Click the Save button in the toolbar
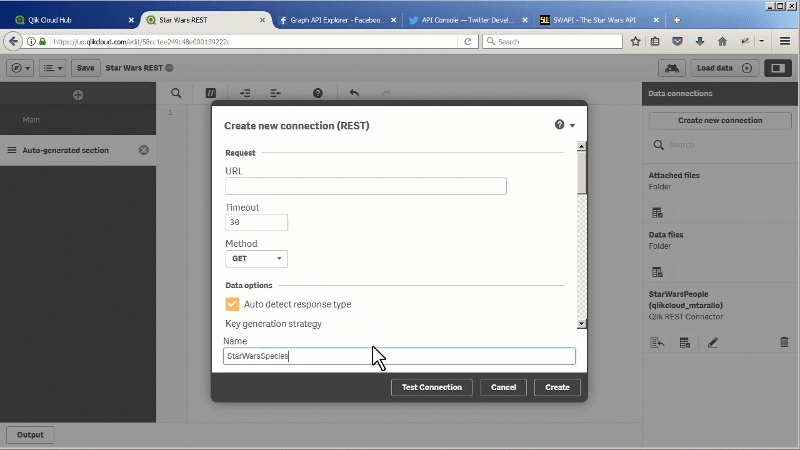This screenshot has height=450, width=800. (85, 68)
